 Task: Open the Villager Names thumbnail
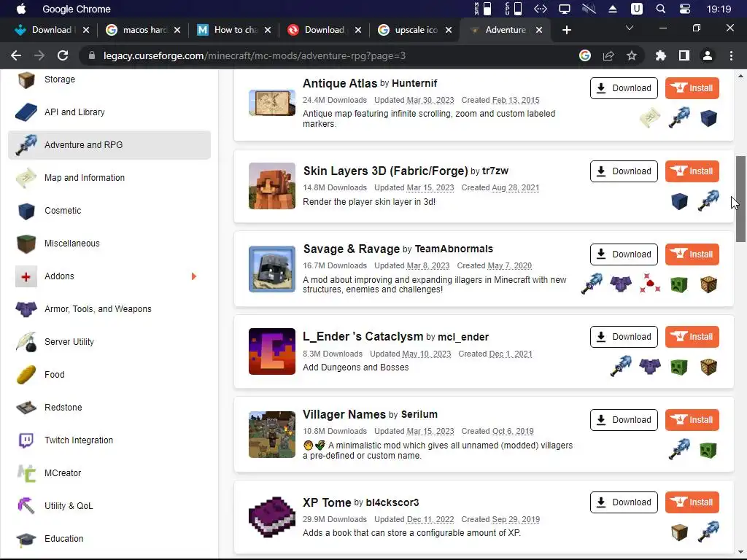coord(272,435)
